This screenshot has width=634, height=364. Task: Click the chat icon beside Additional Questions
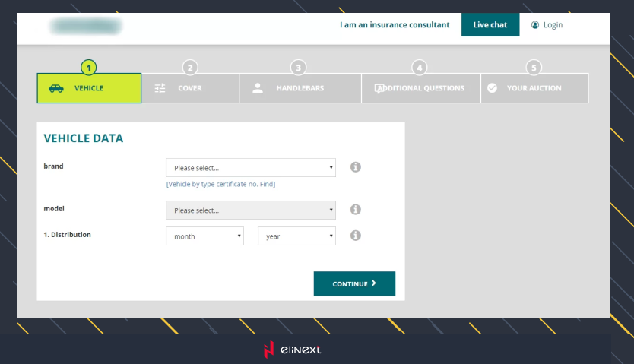(x=379, y=88)
